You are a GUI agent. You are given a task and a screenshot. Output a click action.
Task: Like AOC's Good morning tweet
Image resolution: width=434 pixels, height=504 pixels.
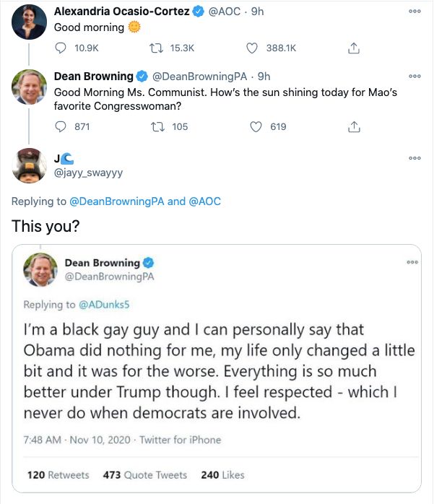[253, 48]
